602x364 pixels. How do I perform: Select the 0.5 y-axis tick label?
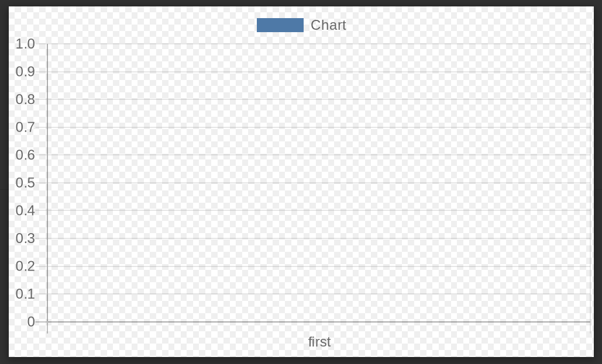point(25,182)
